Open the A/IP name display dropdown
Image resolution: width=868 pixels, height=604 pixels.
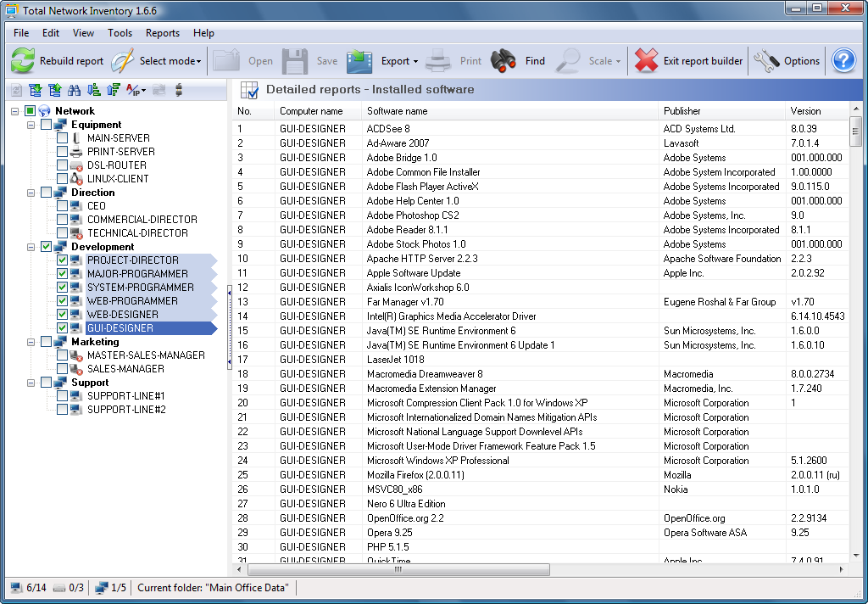coord(136,90)
